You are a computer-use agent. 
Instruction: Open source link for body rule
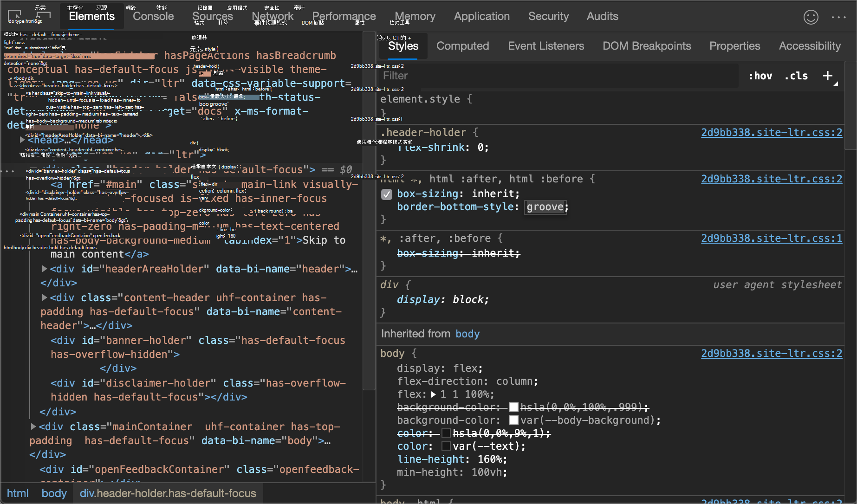[x=772, y=353]
